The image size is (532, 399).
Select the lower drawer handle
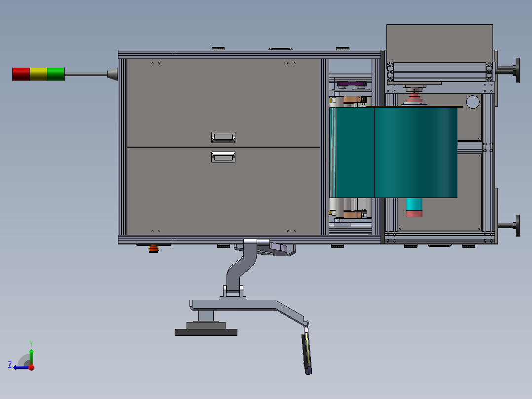click(x=223, y=157)
